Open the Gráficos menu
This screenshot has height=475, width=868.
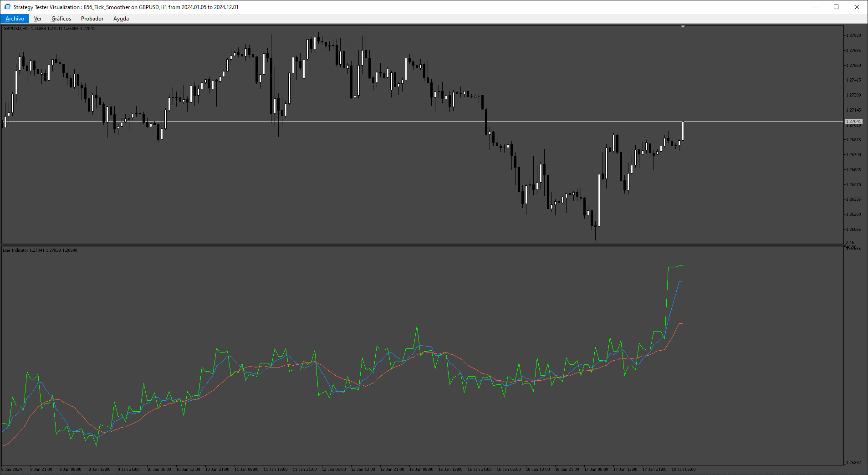click(x=61, y=19)
